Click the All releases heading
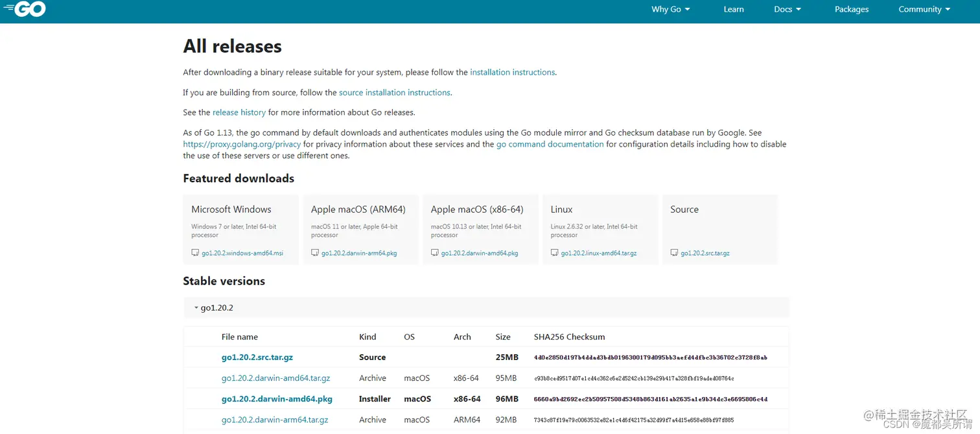Screen dimensions: 980x434 click(232, 46)
